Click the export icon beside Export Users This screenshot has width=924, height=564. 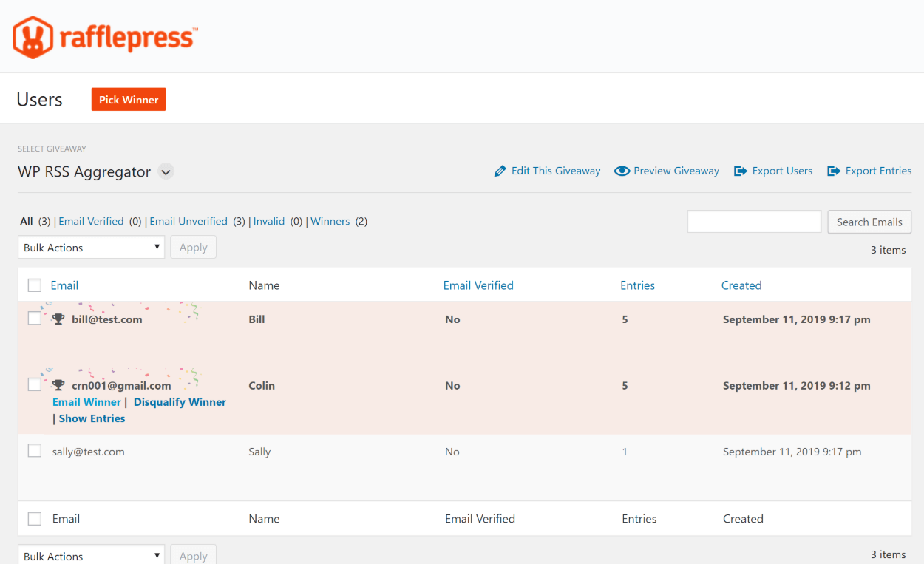coord(740,171)
